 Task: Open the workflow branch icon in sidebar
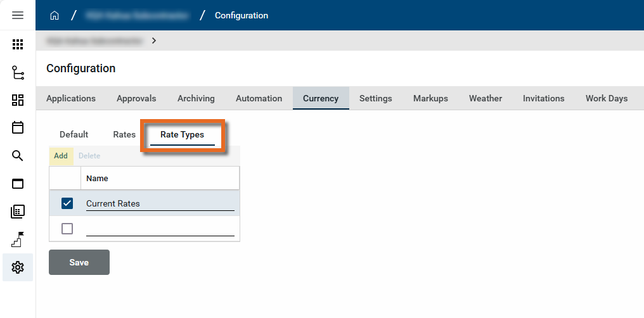coord(18,73)
